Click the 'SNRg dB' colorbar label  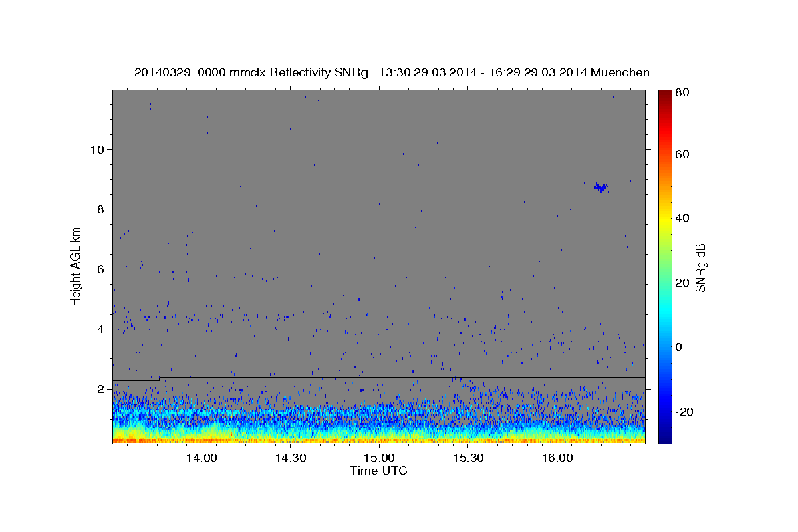[x=700, y=267]
